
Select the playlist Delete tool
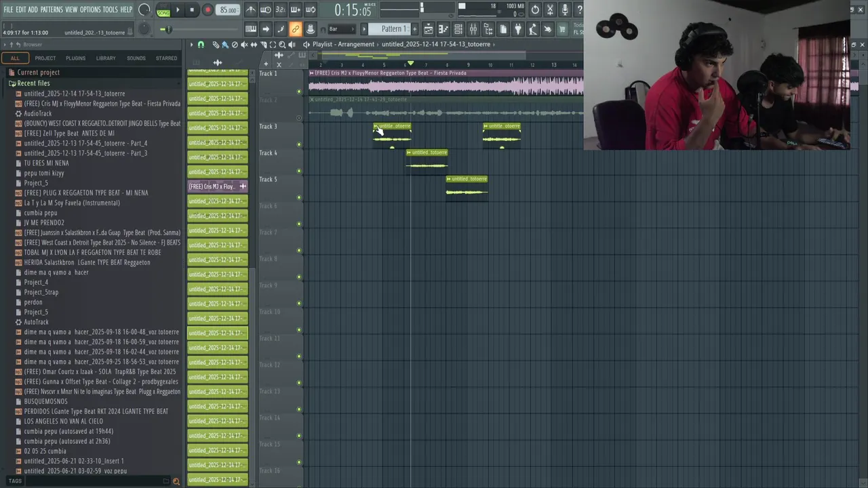[235, 45]
